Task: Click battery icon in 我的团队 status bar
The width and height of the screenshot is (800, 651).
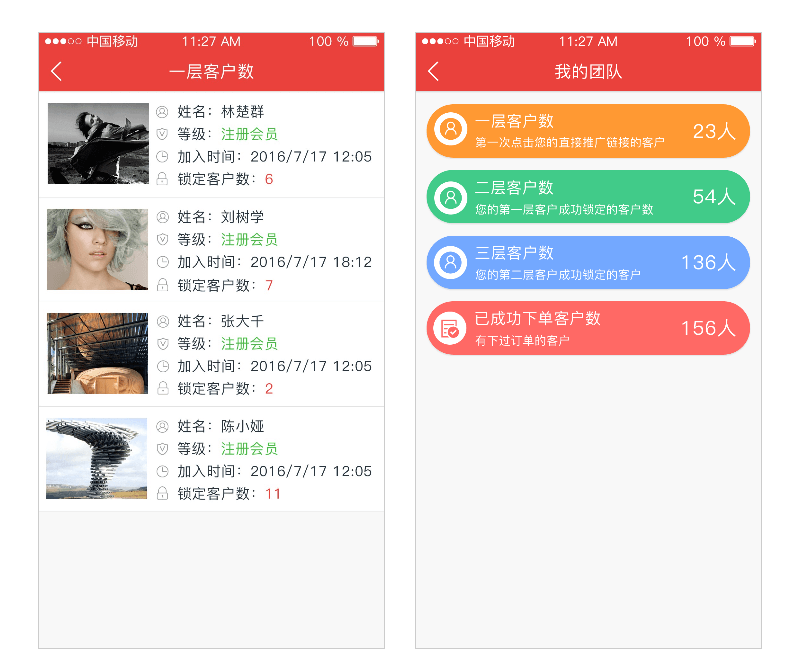Action: tap(743, 41)
